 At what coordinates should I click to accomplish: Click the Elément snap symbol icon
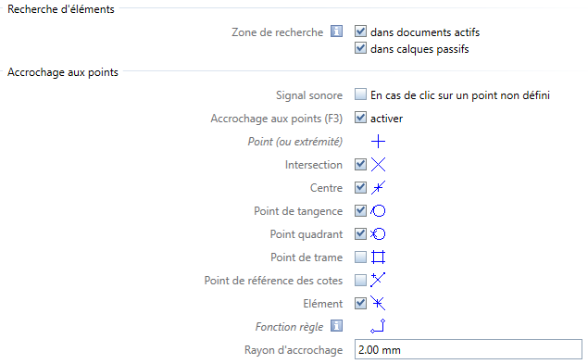point(378,303)
